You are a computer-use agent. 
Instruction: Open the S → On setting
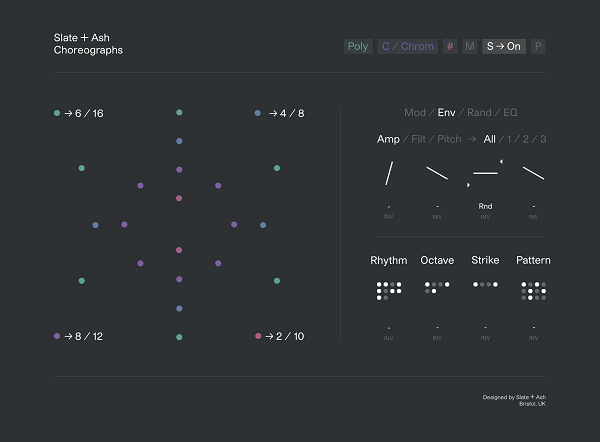tap(504, 46)
